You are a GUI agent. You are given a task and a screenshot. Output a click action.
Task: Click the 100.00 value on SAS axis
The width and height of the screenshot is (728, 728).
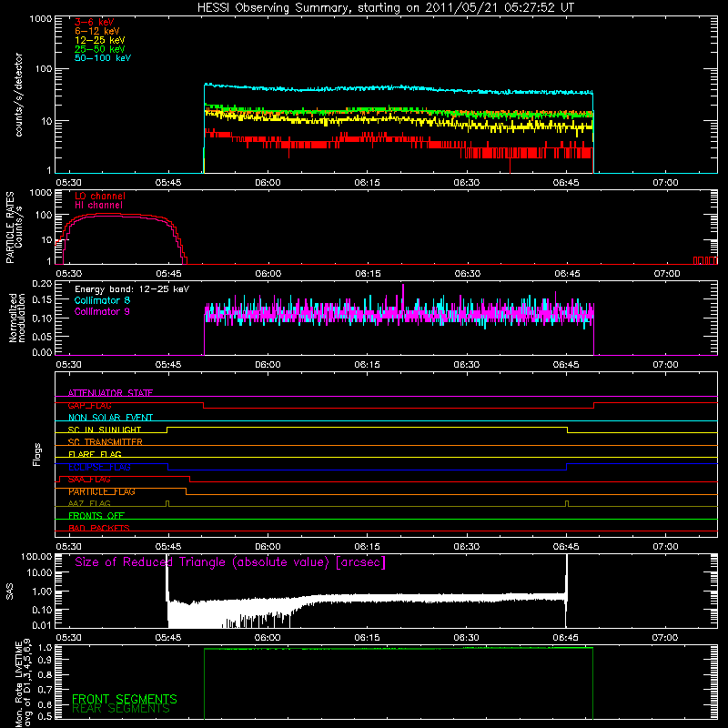point(36,556)
